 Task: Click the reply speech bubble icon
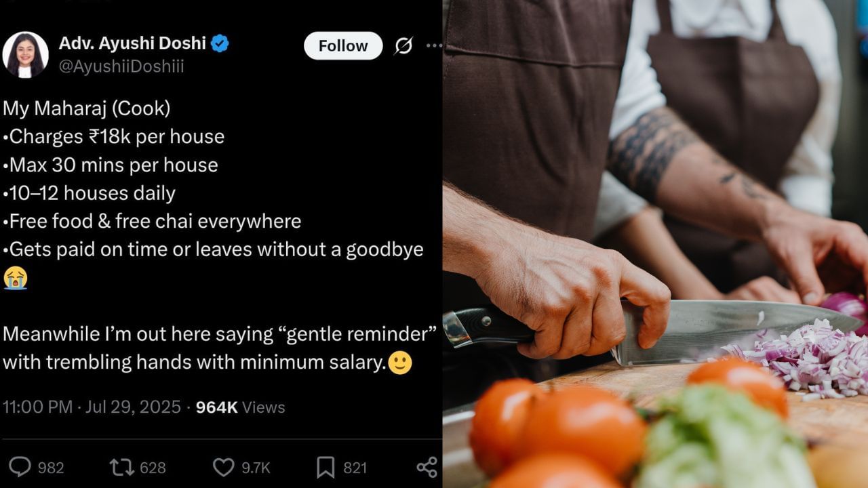21,467
